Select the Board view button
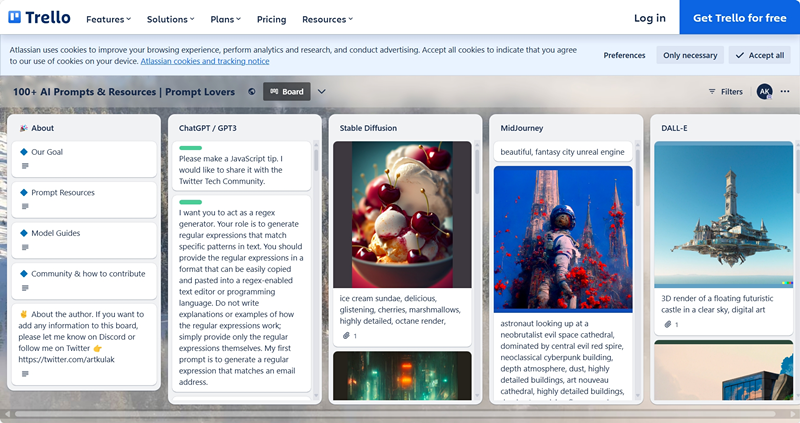The width and height of the screenshot is (800, 423). pyautogui.click(x=287, y=92)
